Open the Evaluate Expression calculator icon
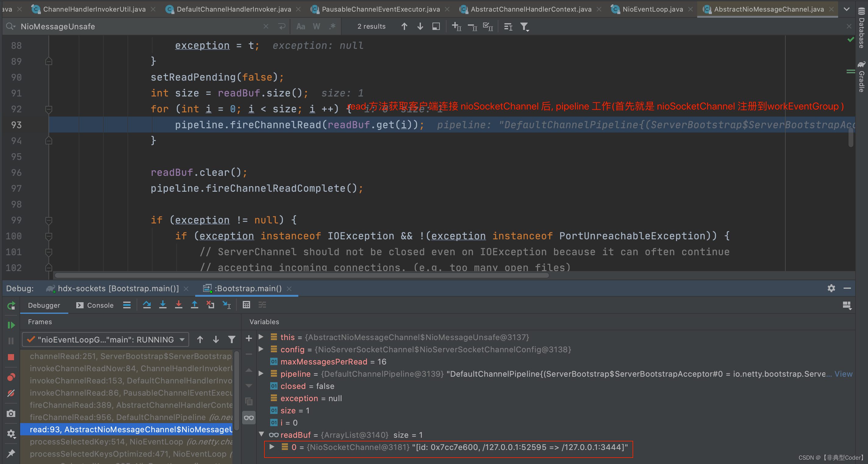 (x=246, y=305)
